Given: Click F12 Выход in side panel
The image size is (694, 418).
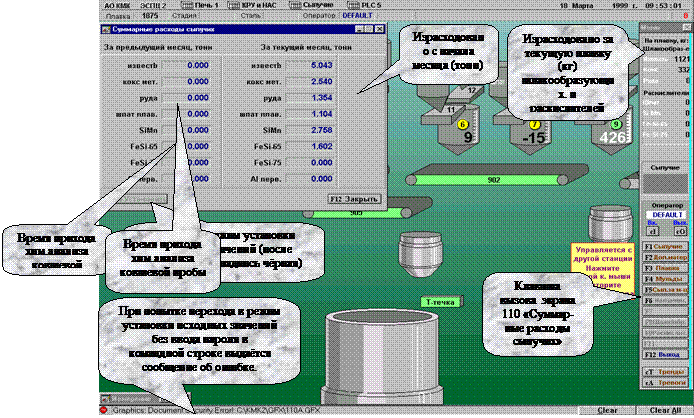Looking at the screenshot, I should 665,355.
